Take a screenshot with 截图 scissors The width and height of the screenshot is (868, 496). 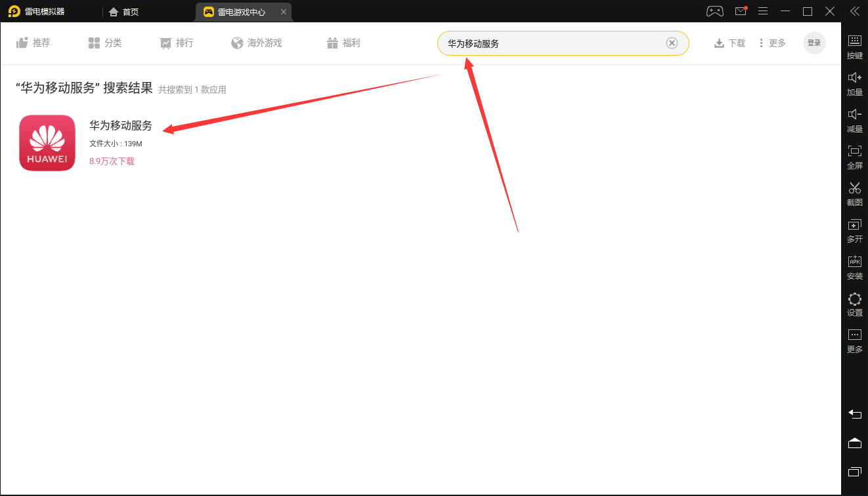(x=854, y=193)
